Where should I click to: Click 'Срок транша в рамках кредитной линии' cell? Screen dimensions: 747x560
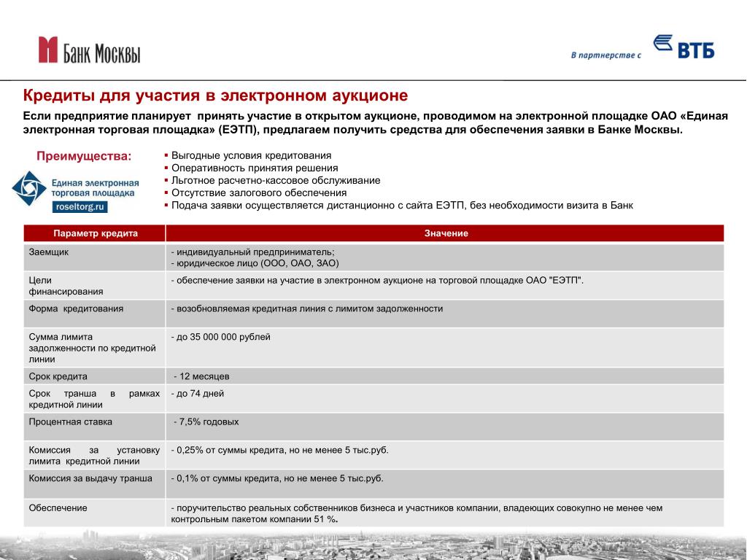tap(95, 399)
